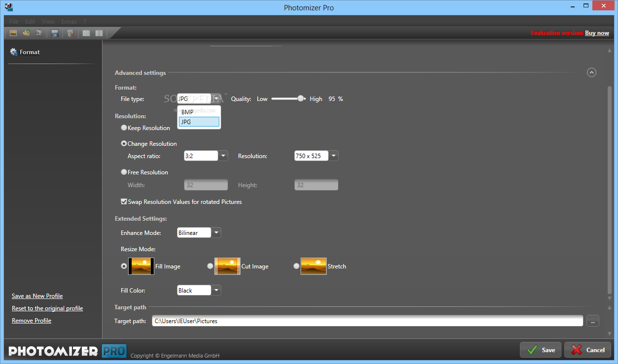The image size is (618, 364).
Task: Switch to single view layout icon
Action: pos(86,33)
